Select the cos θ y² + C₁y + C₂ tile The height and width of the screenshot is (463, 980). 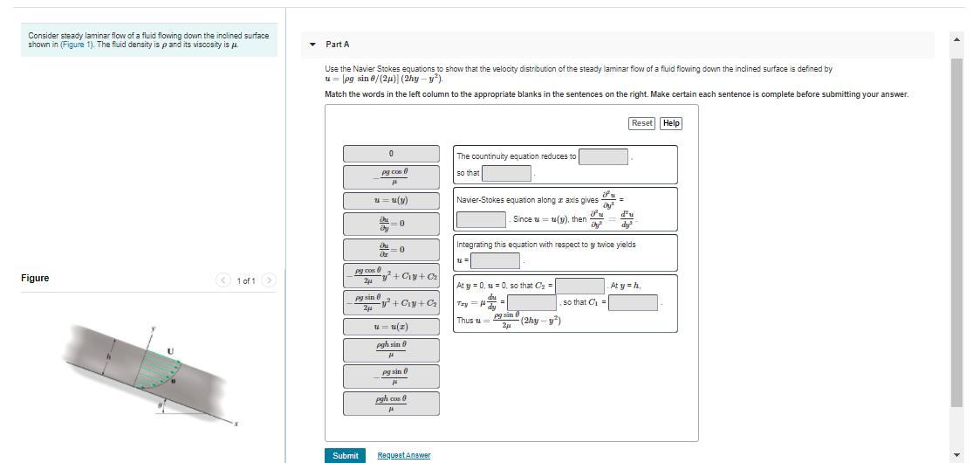click(x=391, y=276)
